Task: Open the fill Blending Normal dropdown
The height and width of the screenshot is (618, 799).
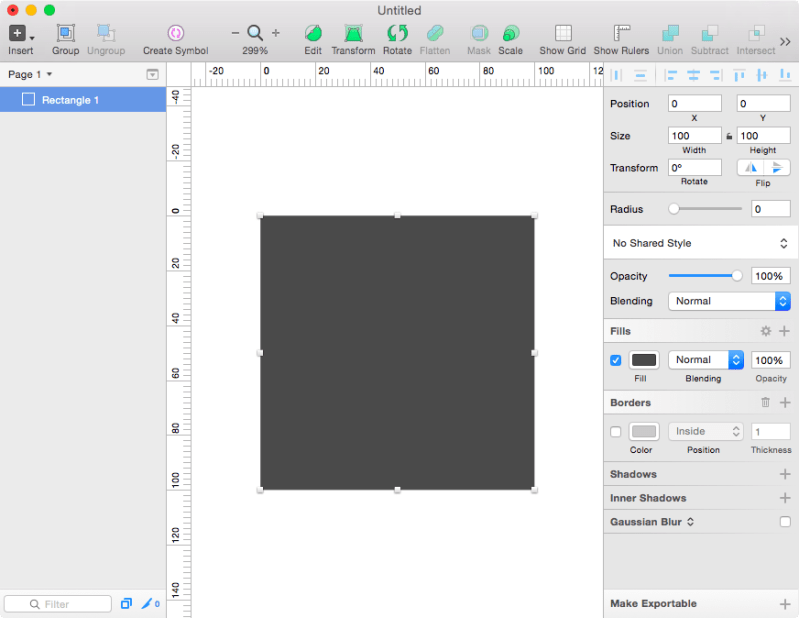Action: (706, 360)
